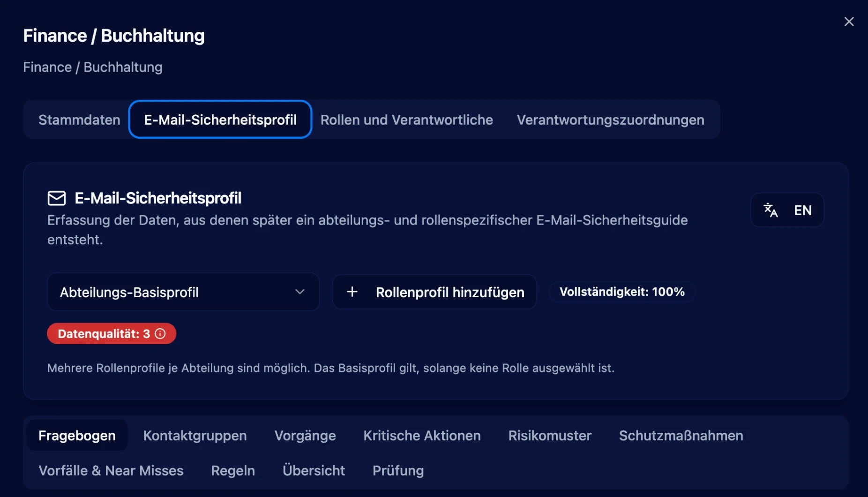Click the 'Mehrere Rollenprofile je Abteilung' hint text
The image size is (868, 497).
(331, 368)
